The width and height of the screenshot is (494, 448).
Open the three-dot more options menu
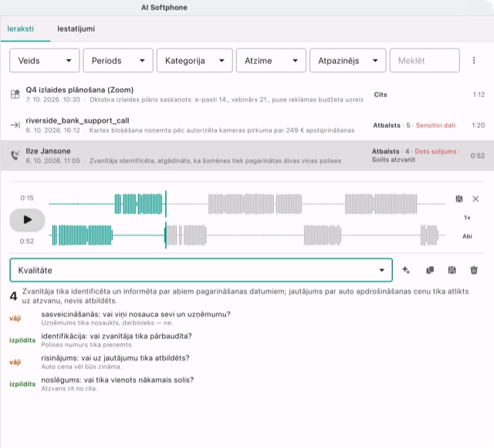coord(474,60)
